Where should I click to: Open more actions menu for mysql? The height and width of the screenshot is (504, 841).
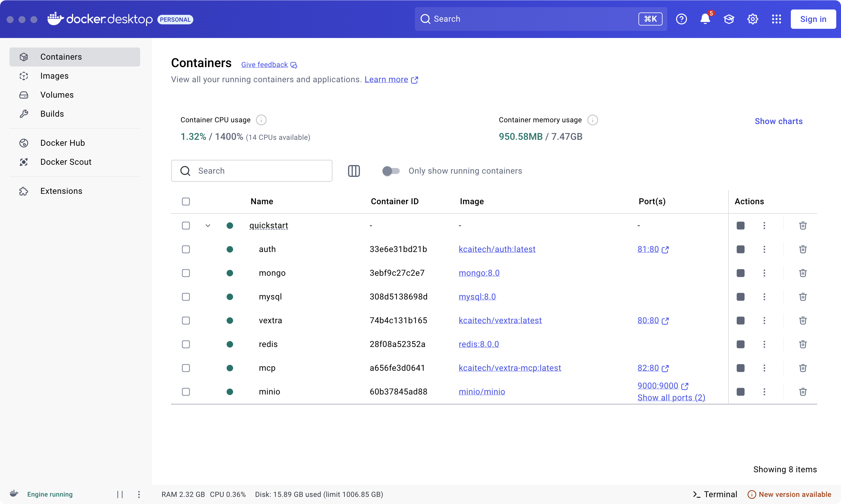(x=764, y=297)
